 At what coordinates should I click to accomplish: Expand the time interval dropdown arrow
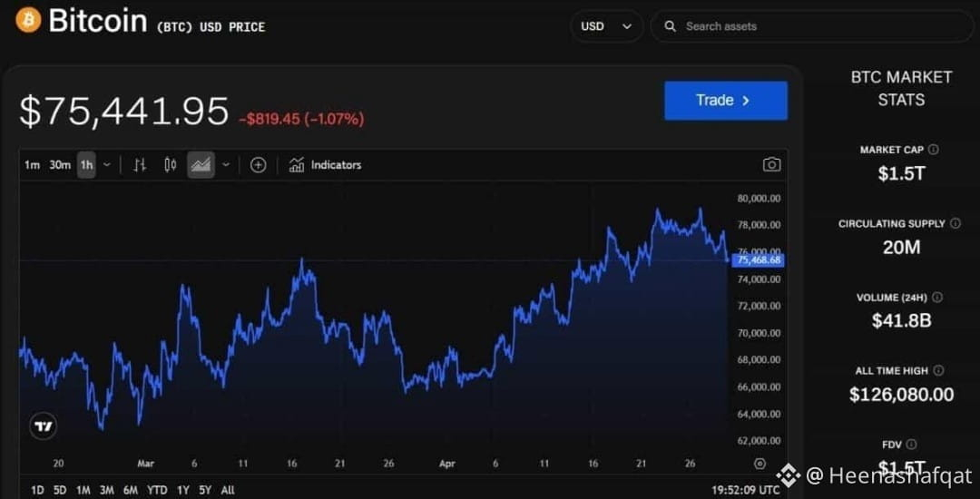(x=107, y=165)
